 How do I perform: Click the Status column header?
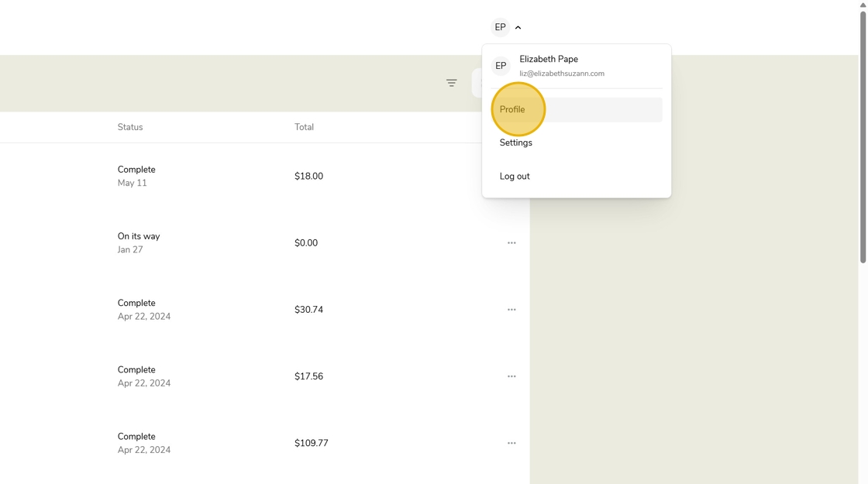pyautogui.click(x=130, y=127)
